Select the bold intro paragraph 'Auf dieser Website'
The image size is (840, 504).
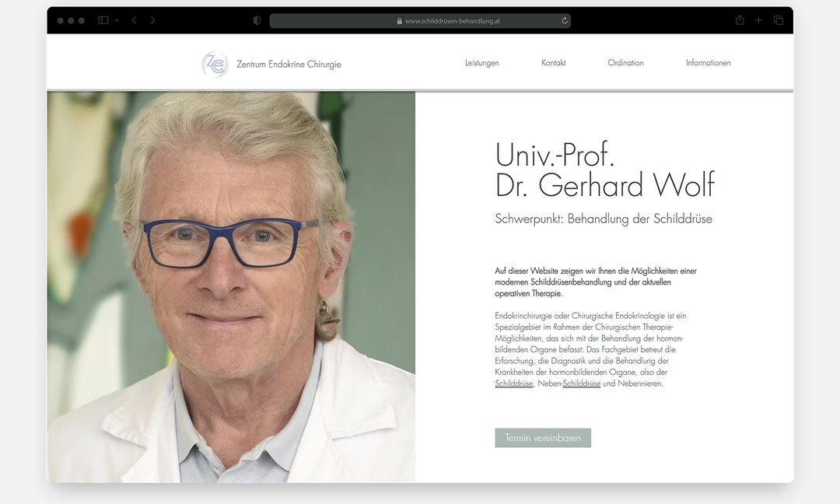[596, 282]
